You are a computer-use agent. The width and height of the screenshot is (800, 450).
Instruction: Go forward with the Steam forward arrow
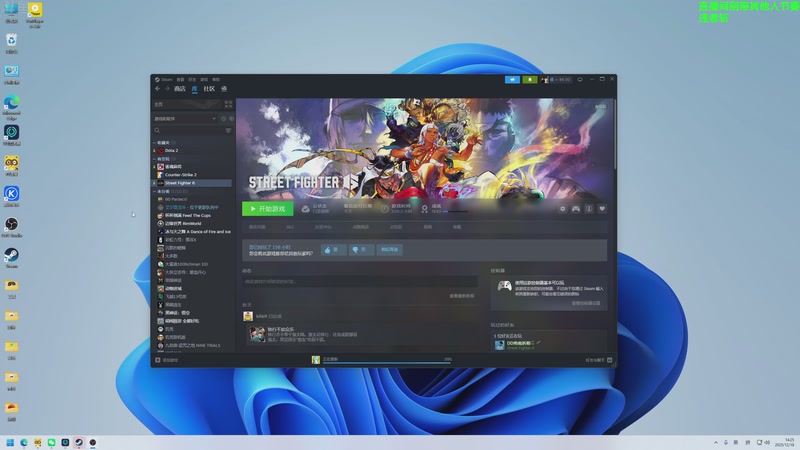pyautogui.click(x=167, y=89)
